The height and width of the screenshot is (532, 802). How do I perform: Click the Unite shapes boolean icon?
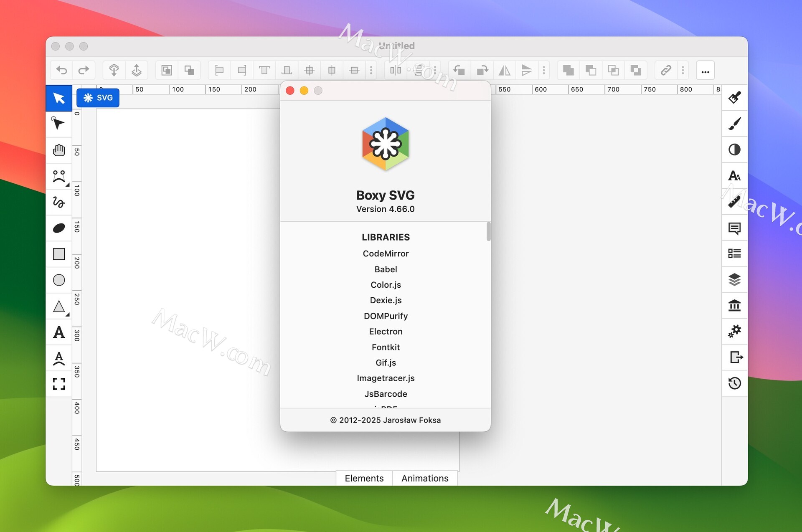point(568,70)
